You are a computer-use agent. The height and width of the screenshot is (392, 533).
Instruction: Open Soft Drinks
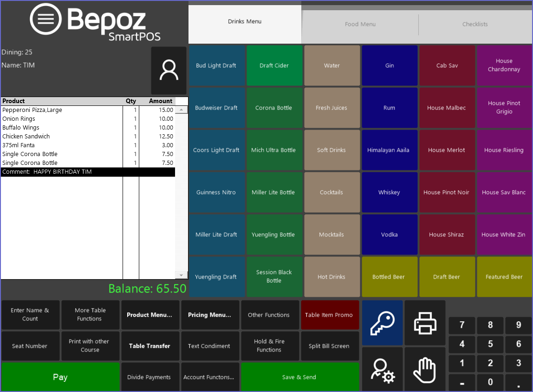(332, 150)
